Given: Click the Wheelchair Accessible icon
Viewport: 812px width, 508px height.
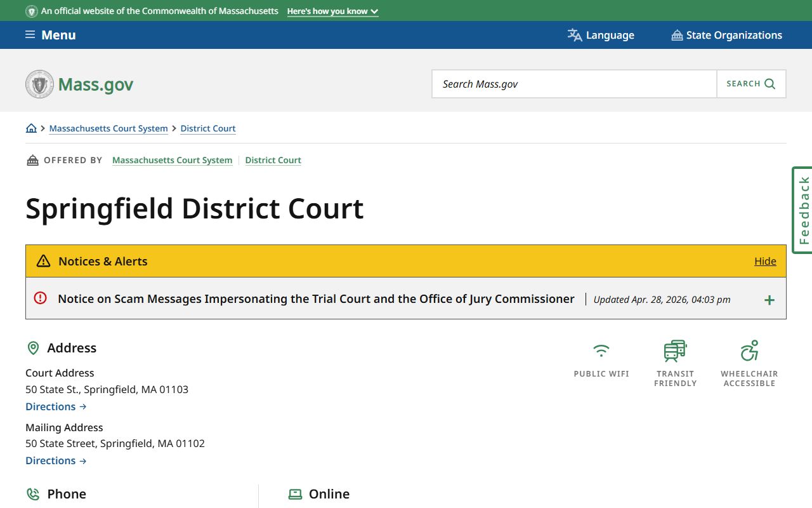Looking at the screenshot, I should click(x=749, y=351).
